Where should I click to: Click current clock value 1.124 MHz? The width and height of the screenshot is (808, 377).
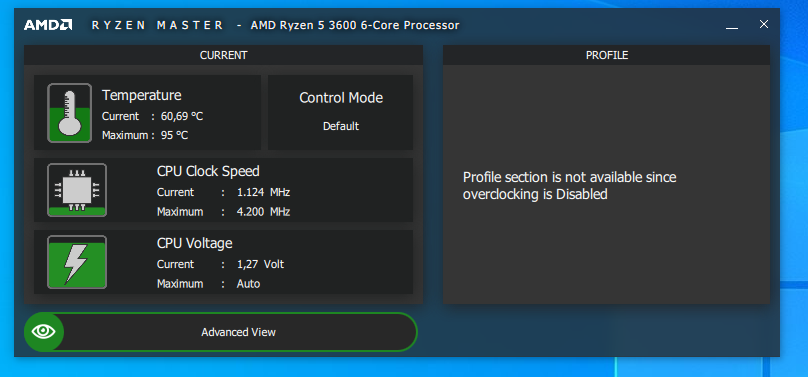[x=263, y=193]
